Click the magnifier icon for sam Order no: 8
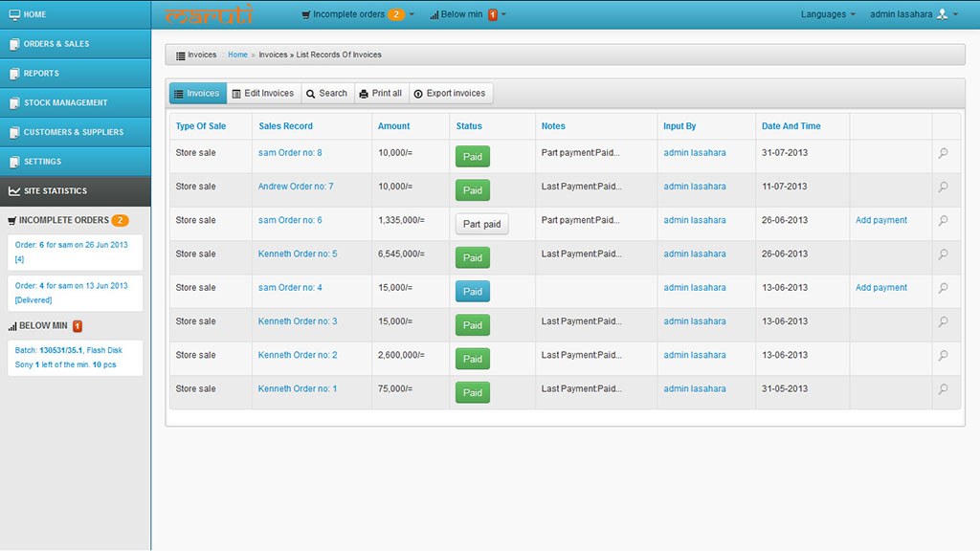The height and width of the screenshot is (551, 980). [x=943, y=153]
